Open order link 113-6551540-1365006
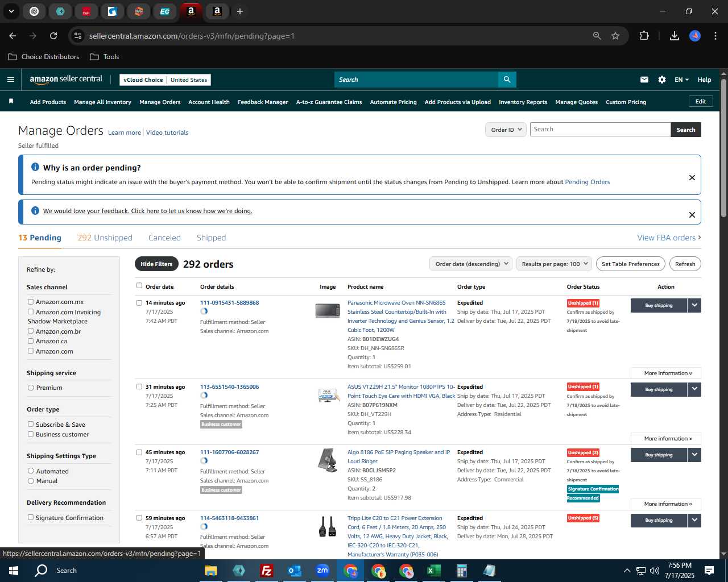The image size is (728, 582). click(229, 386)
